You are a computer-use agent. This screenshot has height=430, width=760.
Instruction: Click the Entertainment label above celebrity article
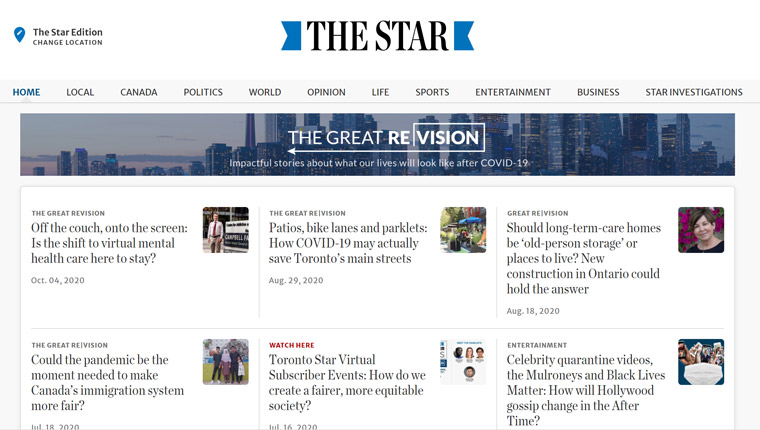tap(537, 345)
